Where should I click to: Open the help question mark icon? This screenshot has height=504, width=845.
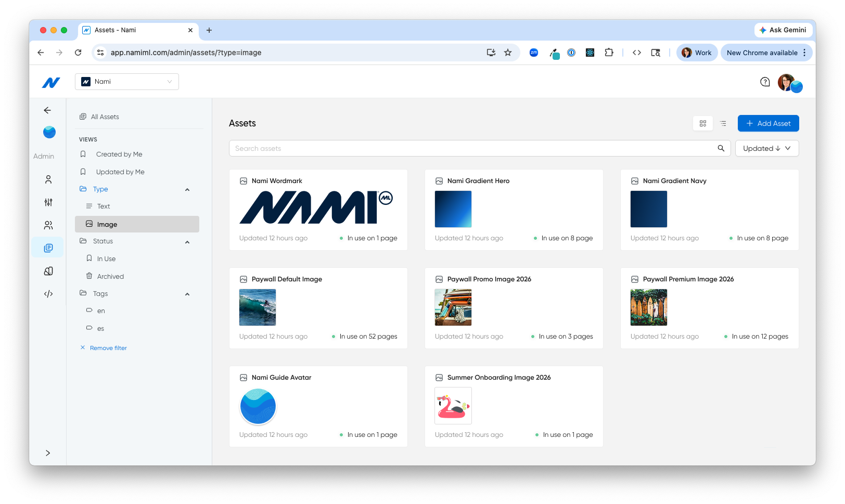[765, 82]
